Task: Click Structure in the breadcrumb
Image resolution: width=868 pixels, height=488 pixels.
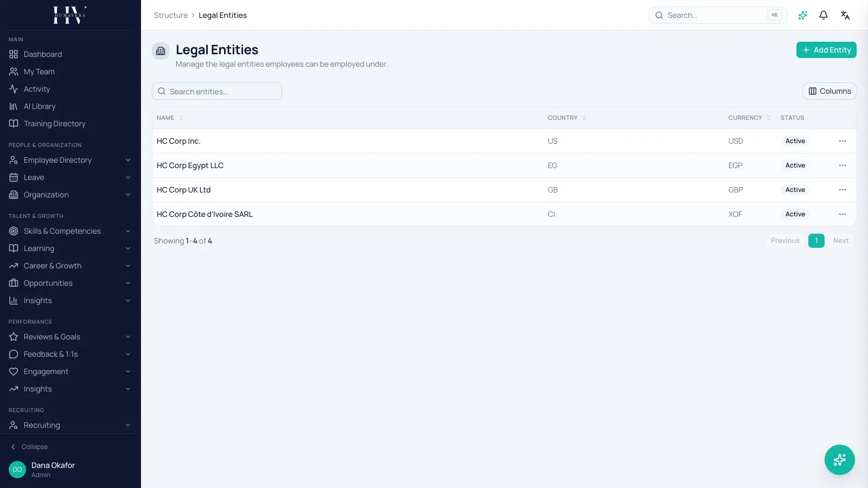Action: (x=171, y=15)
